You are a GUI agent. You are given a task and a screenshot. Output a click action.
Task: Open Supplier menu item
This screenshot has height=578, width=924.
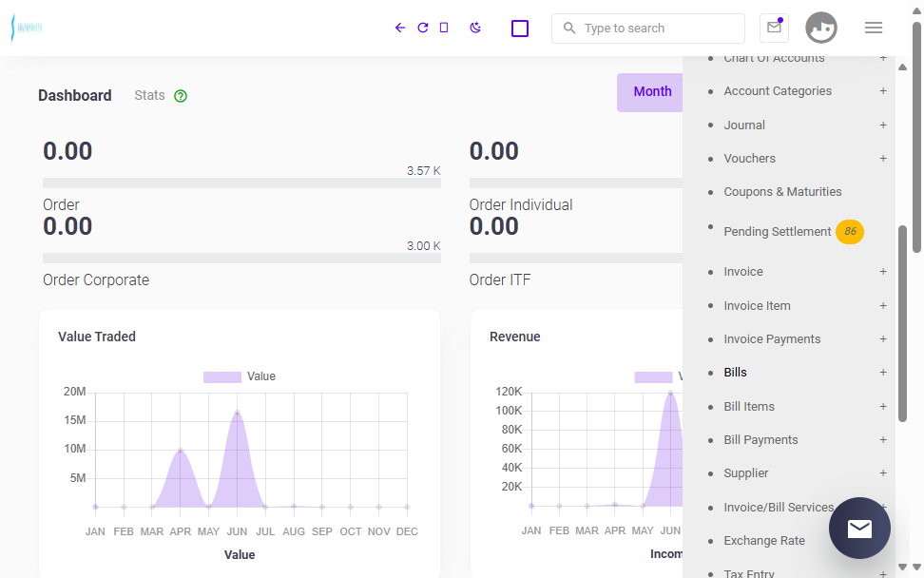pos(746,473)
